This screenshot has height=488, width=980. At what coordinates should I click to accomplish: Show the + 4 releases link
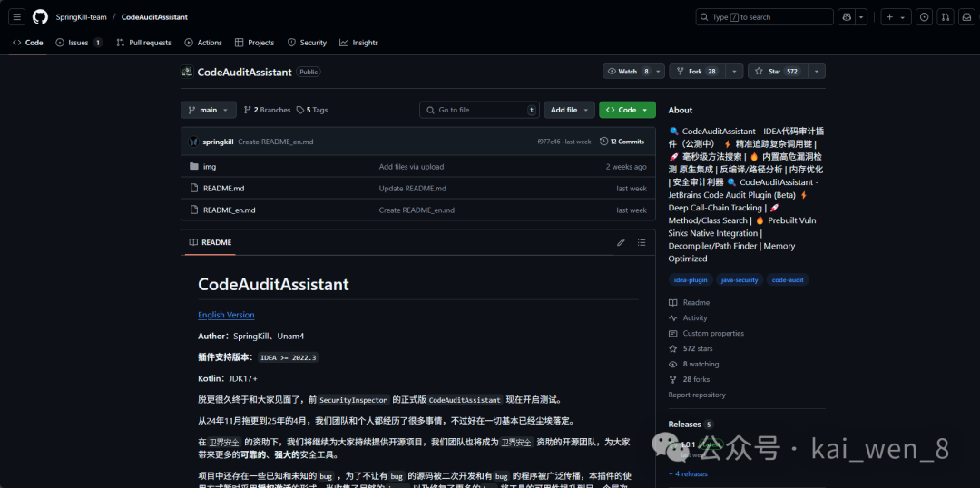[x=688, y=473]
